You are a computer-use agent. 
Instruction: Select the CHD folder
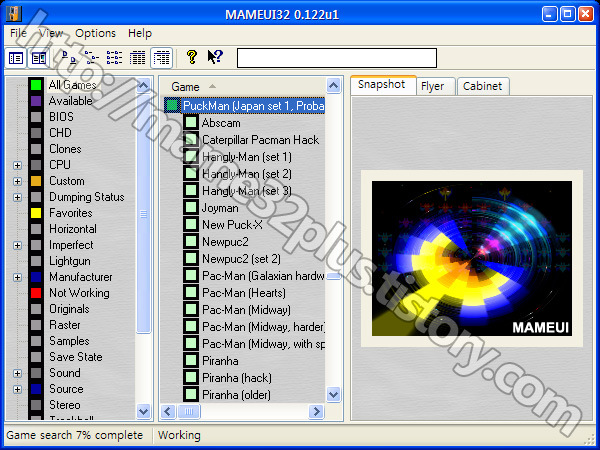(x=60, y=133)
